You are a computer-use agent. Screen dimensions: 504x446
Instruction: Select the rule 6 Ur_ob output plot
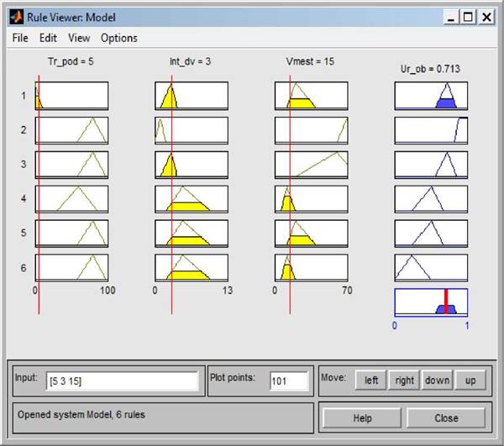[x=432, y=268]
